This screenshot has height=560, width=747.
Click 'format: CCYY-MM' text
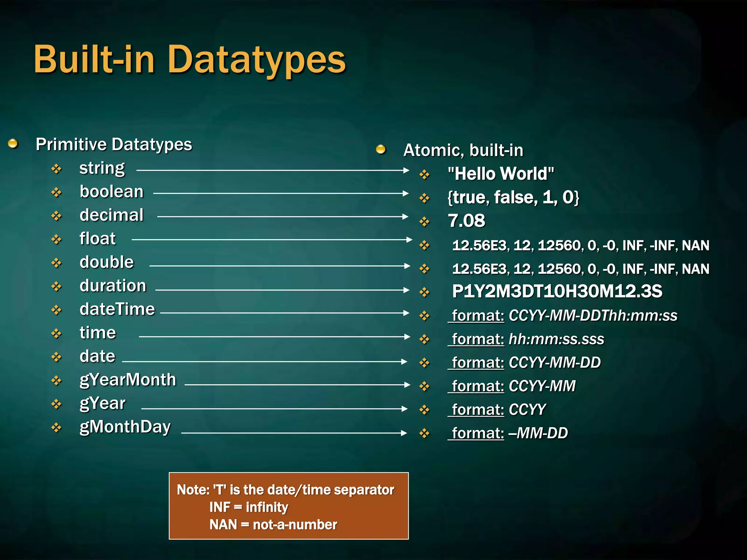pyautogui.click(x=512, y=386)
